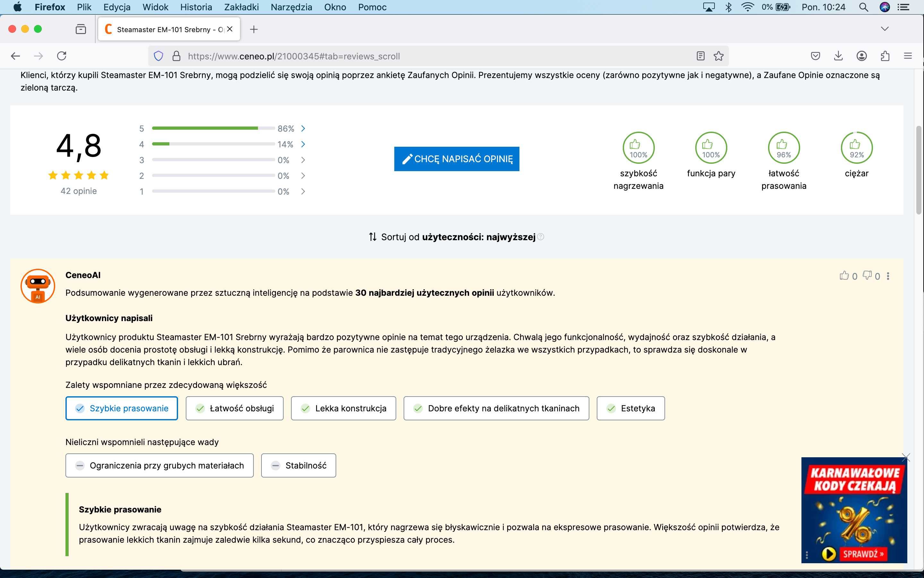Click the battery status indicator
Viewport: 924px width, 578px height.
(x=776, y=7)
